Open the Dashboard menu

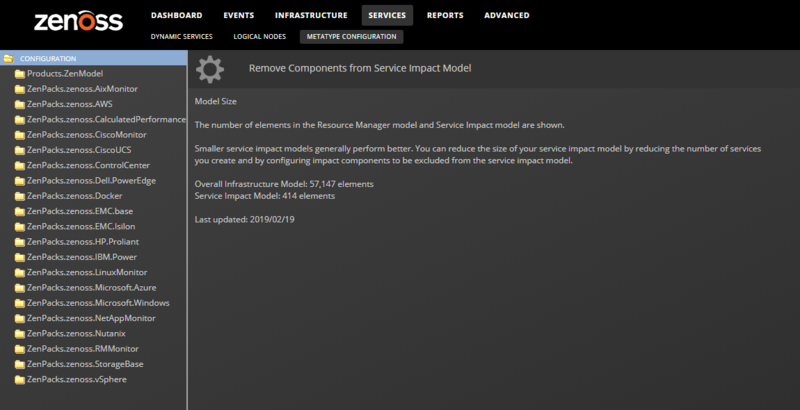177,15
